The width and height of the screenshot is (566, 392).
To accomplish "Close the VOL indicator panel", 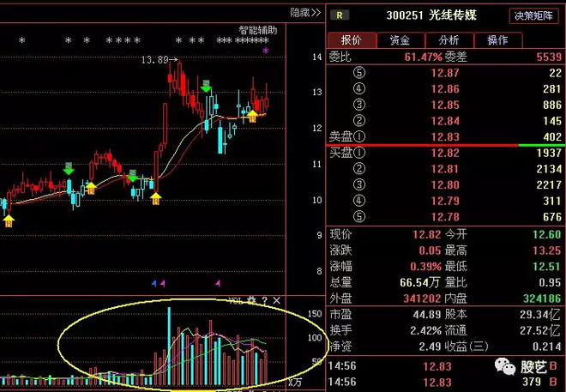I will pos(276,300).
